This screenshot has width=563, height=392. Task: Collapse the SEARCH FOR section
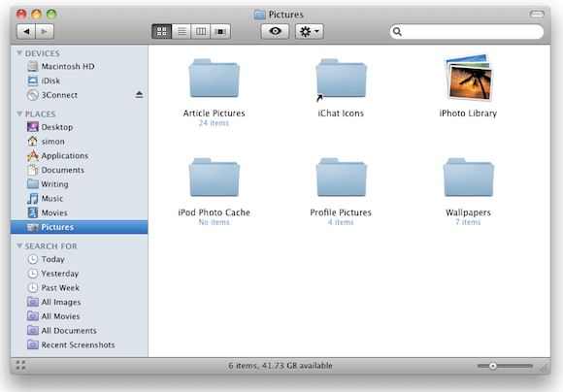(x=19, y=245)
